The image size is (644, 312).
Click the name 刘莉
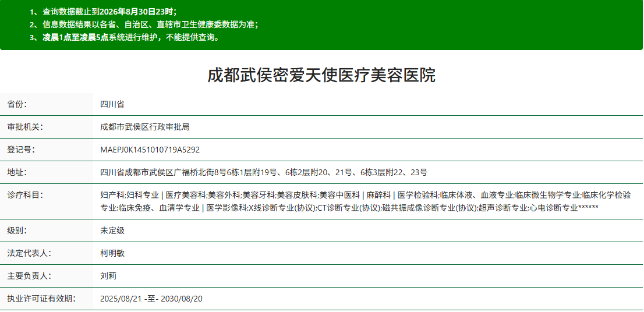pos(108,276)
